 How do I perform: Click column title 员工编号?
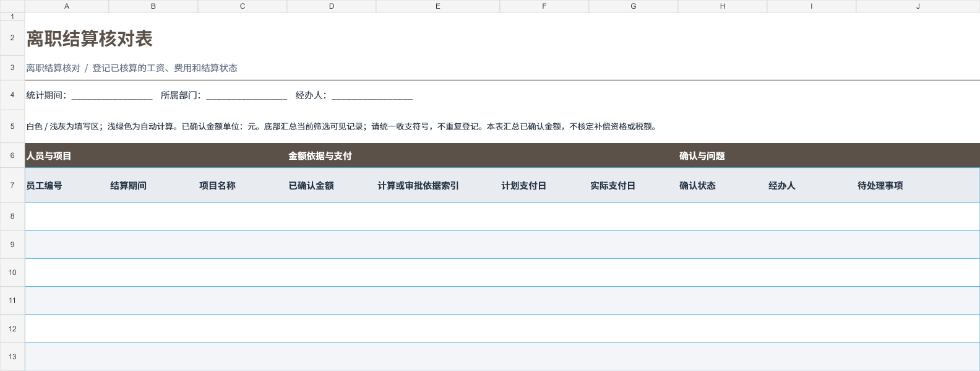coord(44,186)
